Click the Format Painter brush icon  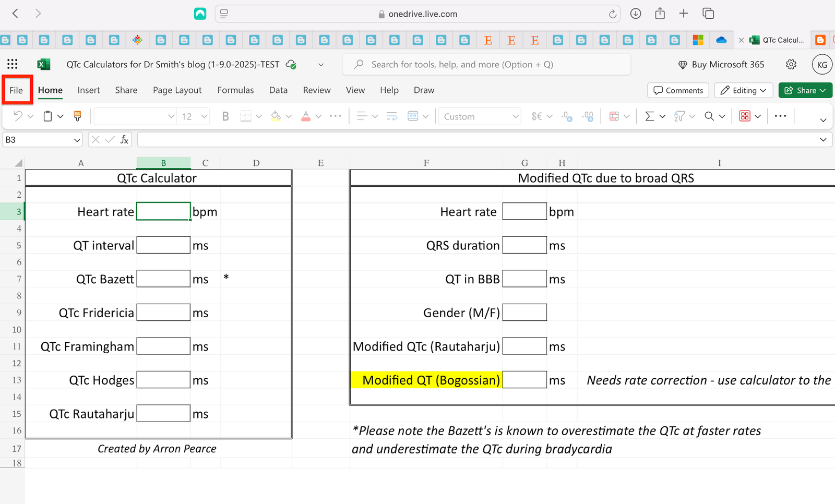77,116
